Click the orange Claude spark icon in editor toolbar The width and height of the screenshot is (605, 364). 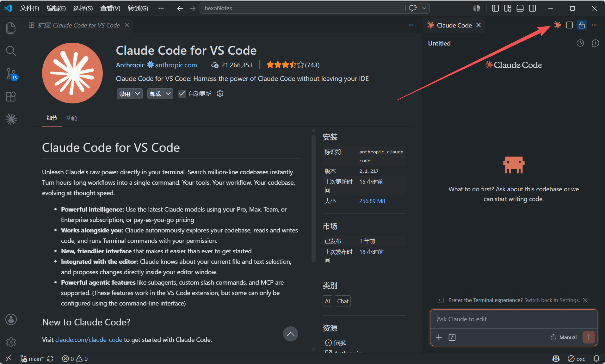pos(557,25)
